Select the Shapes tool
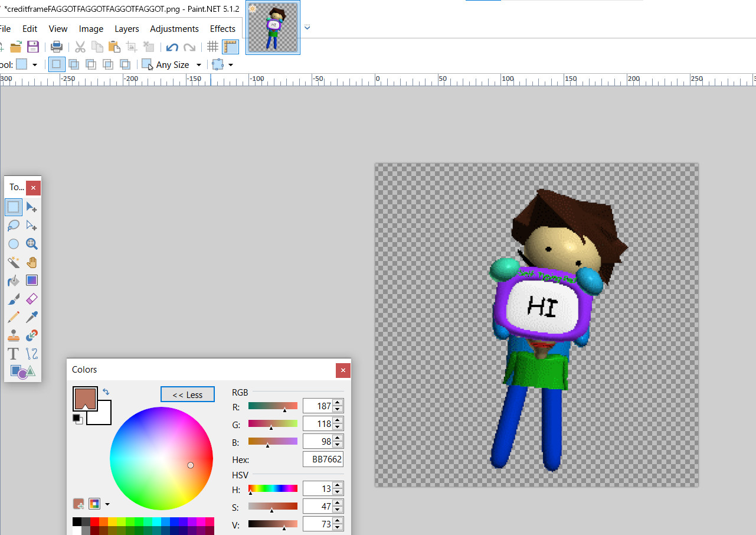The image size is (756, 535). (22, 371)
